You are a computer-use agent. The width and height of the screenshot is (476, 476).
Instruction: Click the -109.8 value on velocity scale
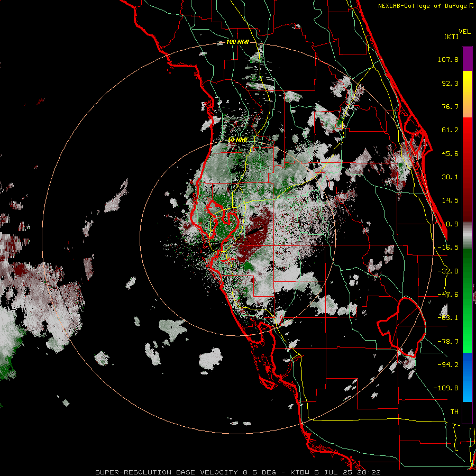point(446,388)
